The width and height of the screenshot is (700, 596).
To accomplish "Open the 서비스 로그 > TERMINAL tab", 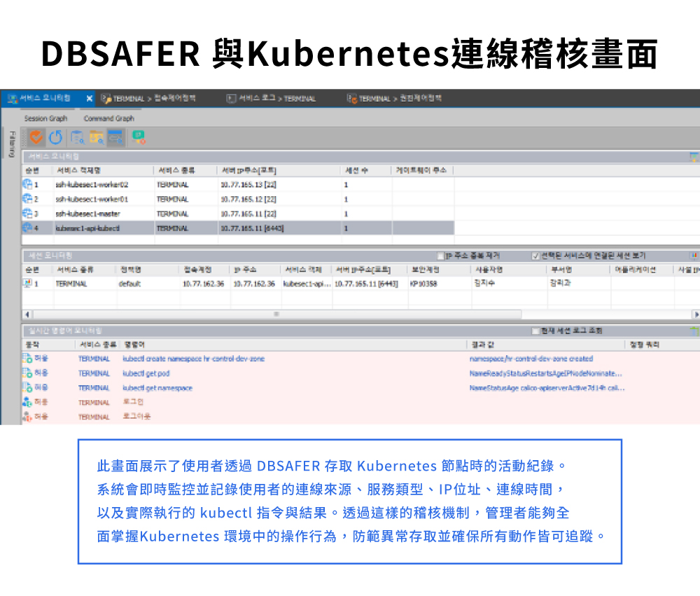I will pyautogui.click(x=272, y=98).
